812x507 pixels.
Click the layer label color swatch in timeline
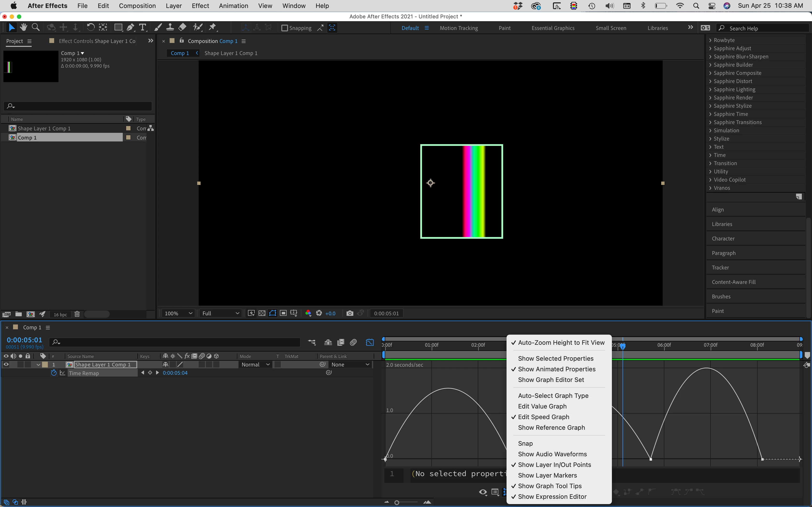coord(45,365)
